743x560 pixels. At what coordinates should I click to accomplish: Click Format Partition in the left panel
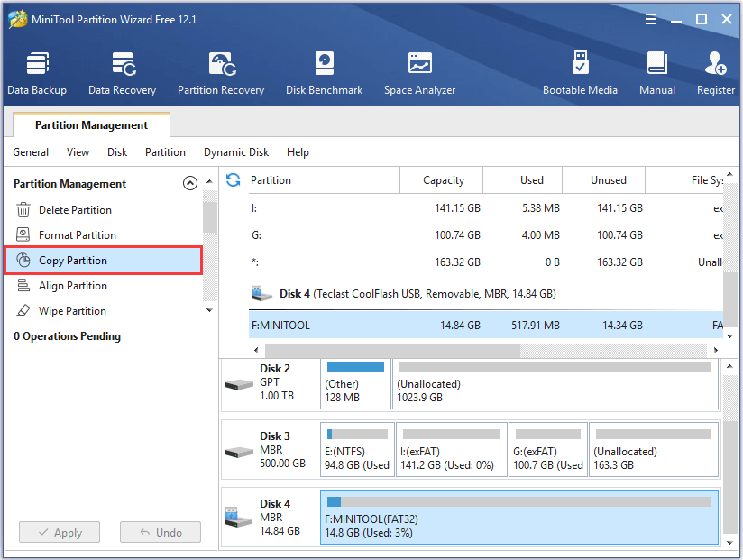(x=77, y=235)
